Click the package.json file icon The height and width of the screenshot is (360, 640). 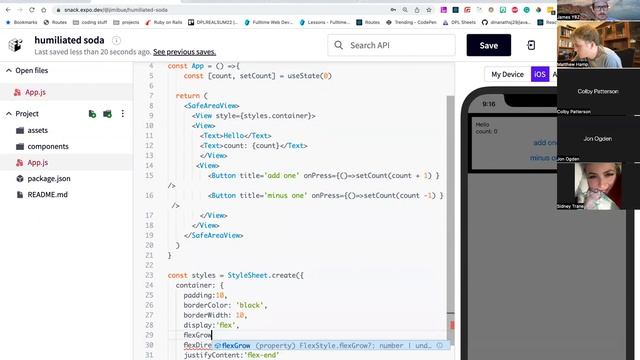coord(20,178)
